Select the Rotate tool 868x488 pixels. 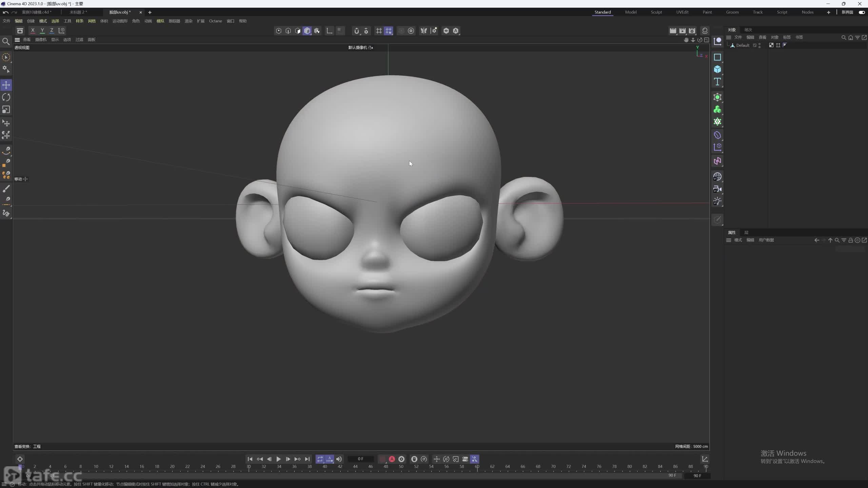[6, 97]
